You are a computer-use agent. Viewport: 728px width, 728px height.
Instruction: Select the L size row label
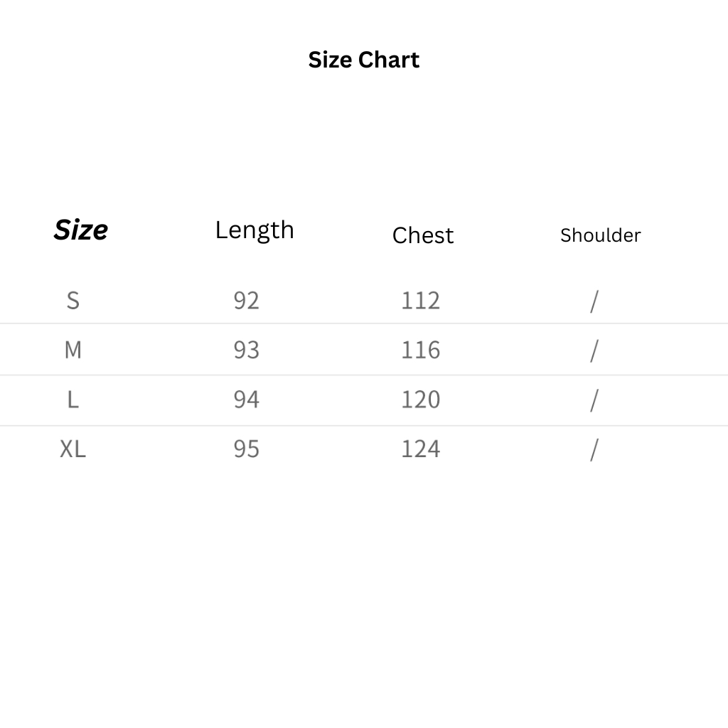coord(73,400)
